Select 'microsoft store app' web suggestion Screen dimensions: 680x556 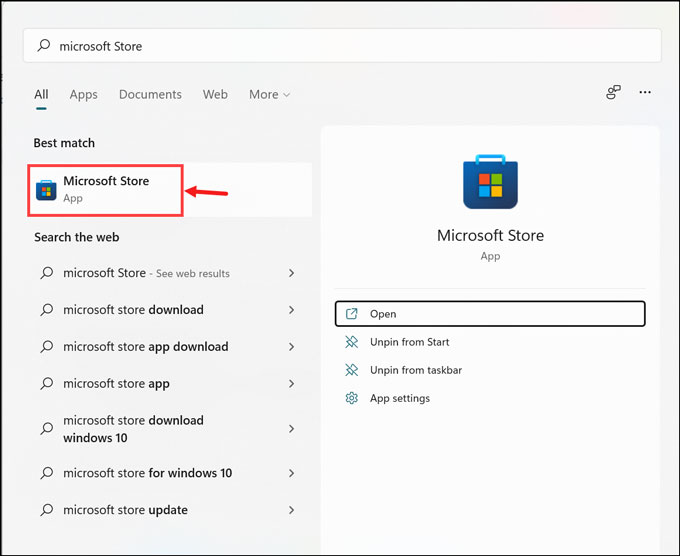click(x=170, y=383)
